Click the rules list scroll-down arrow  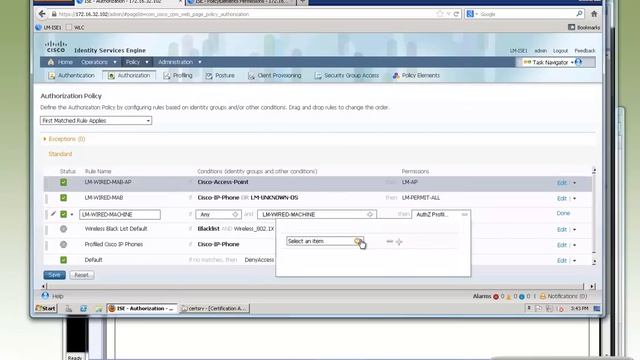pyautogui.click(x=594, y=261)
